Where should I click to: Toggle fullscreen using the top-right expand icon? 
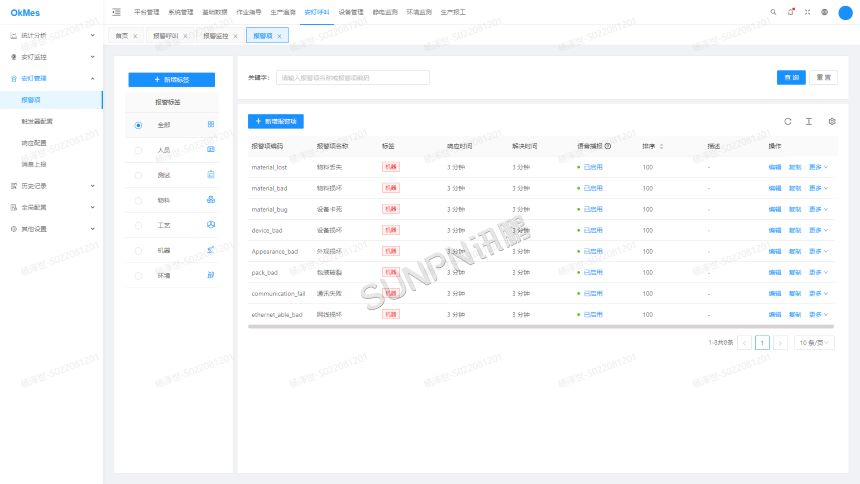(807, 12)
